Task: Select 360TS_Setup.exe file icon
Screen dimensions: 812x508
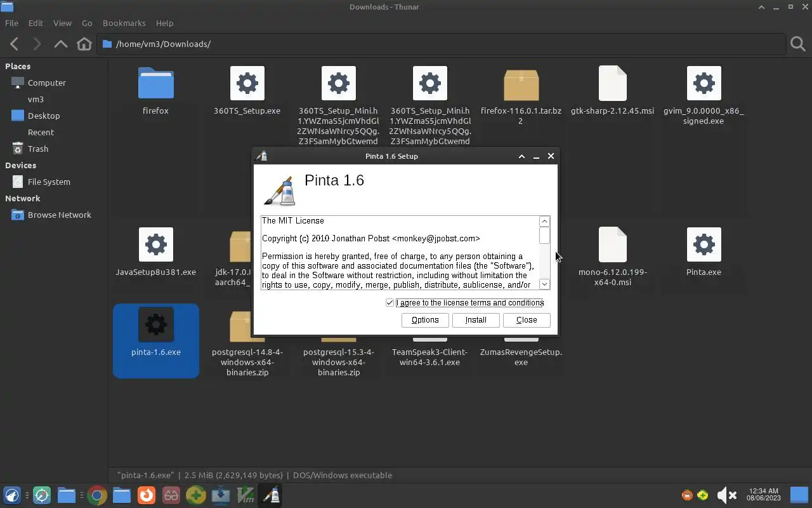Action: (x=247, y=83)
